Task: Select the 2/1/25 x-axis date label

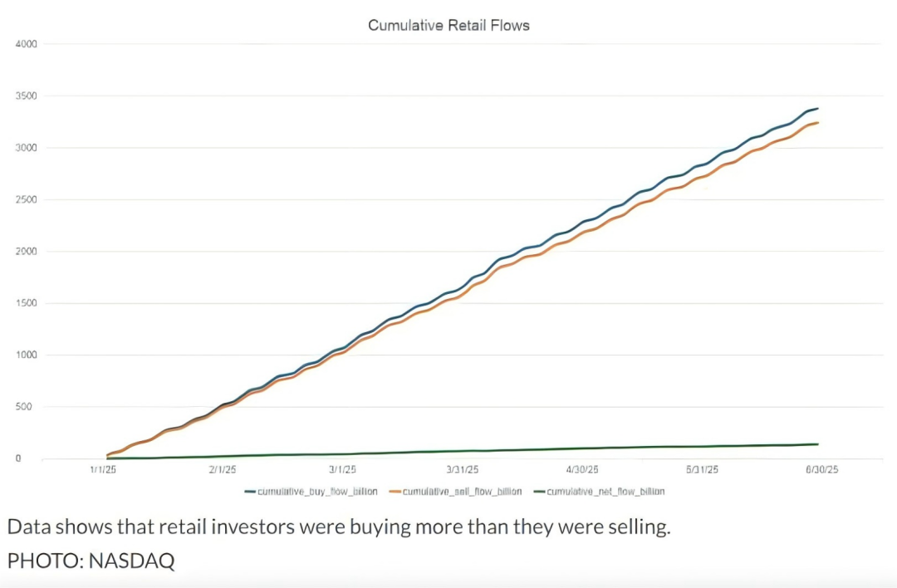Action: click(223, 469)
